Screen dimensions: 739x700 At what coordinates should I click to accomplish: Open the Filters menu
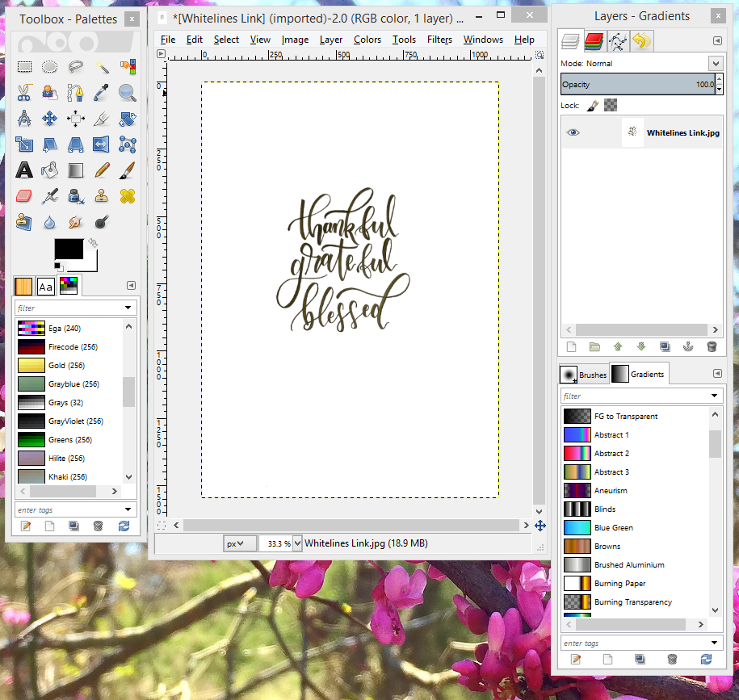439,40
